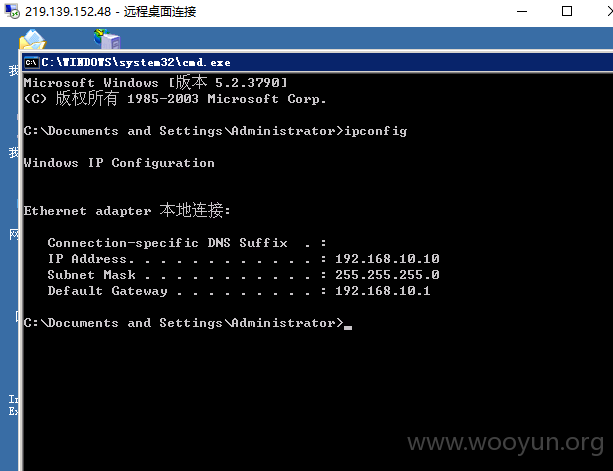
Task: Click the typed ipconfig command text
Action: tap(375, 131)
